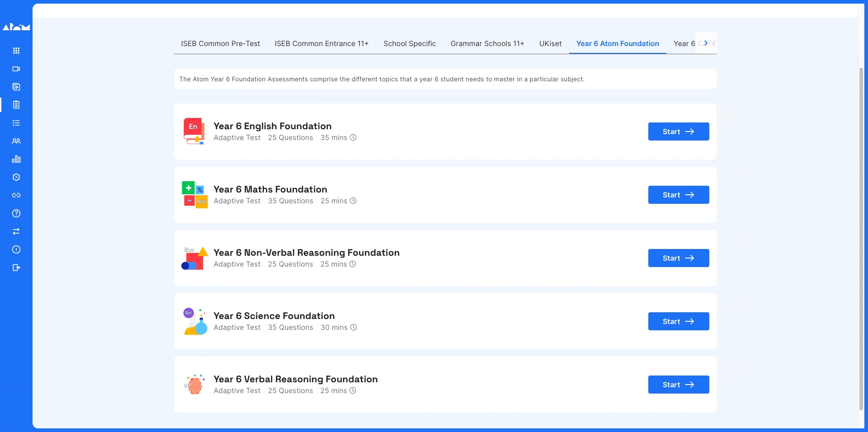Screen dimensions: 868x432
Task: Click the Non-Verbal Reasoning shapes icon
Action: [194, 258]
